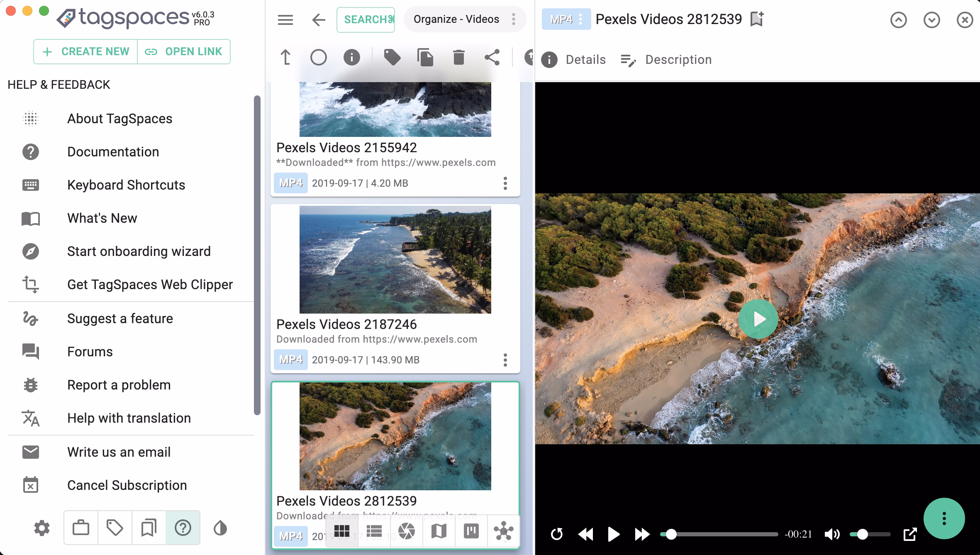The image size is (980, 555).
Task: Click Write us an email
Action: [131, 452]
